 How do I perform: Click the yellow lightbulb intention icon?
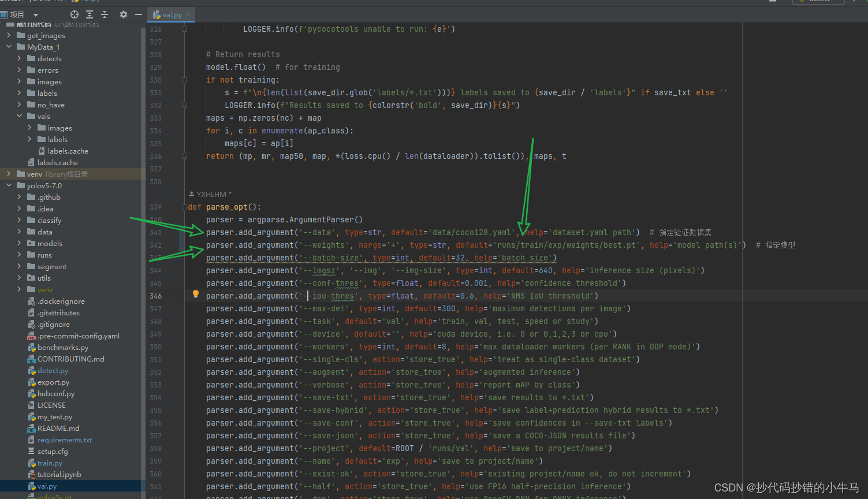click(x=196, y=294)
